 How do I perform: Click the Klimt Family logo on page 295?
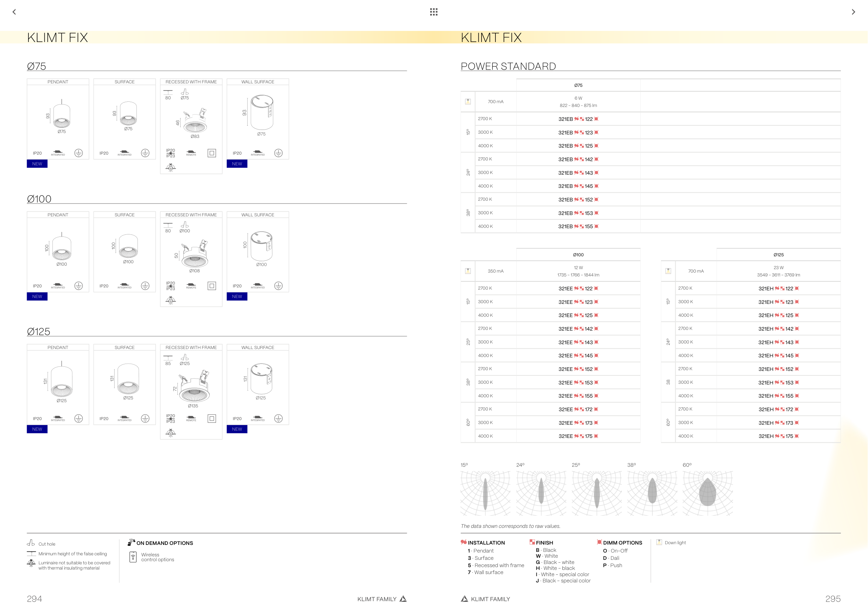pos(465,599)
